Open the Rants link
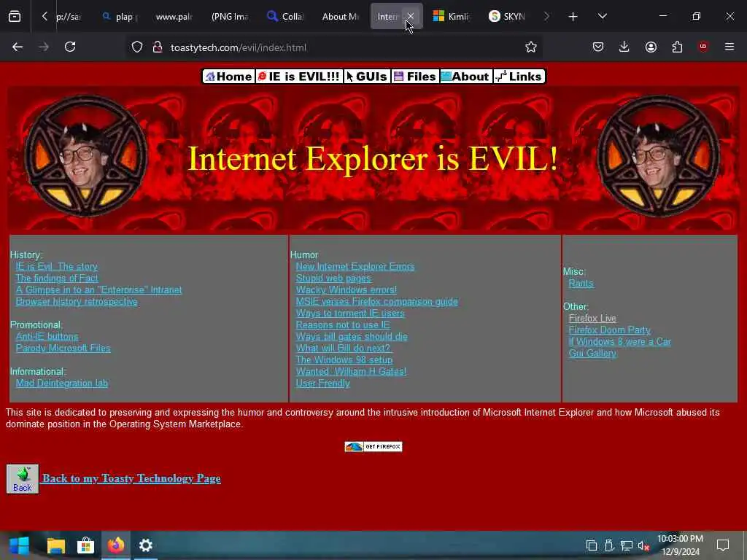 [581, 284]
